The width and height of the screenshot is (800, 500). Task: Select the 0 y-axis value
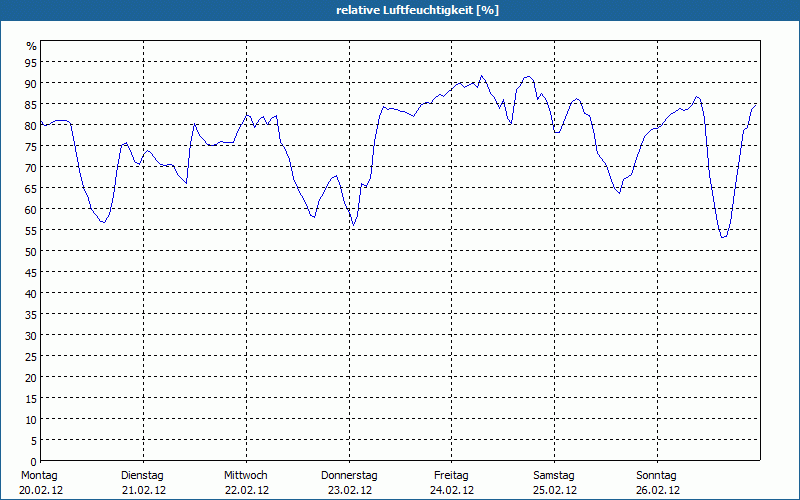click(34, 462)
